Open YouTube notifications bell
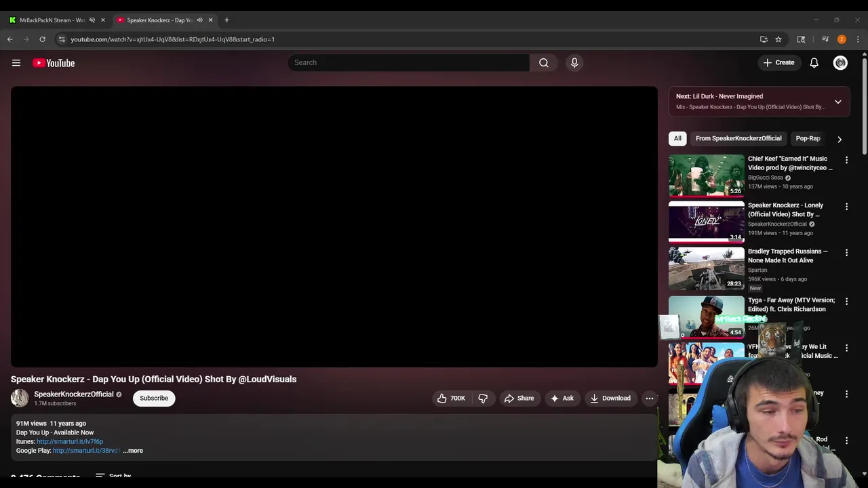868x488 pixels. click(x=814, y=62)
